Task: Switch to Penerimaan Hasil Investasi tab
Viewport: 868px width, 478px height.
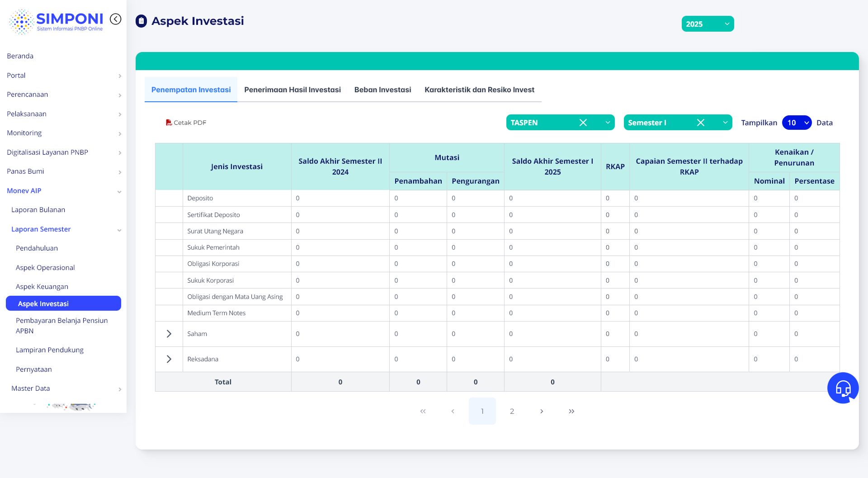Action: [x=292, y=90]
